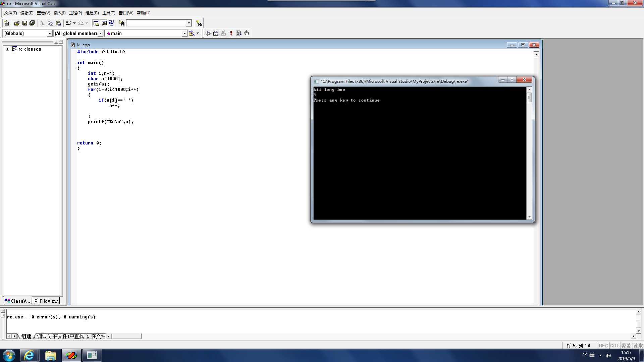Image resolution: width=644 pixels, height=362 pixels.
Task: Toggle the Workspace window toolbar icon
Action: pyautogui.click(x=96, y=23)
